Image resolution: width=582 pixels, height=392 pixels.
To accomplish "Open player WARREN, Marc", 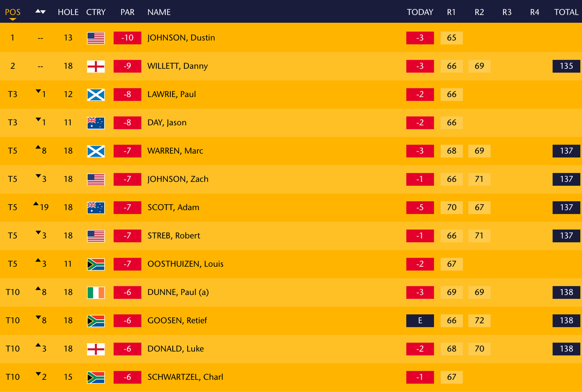I will 175,151.
